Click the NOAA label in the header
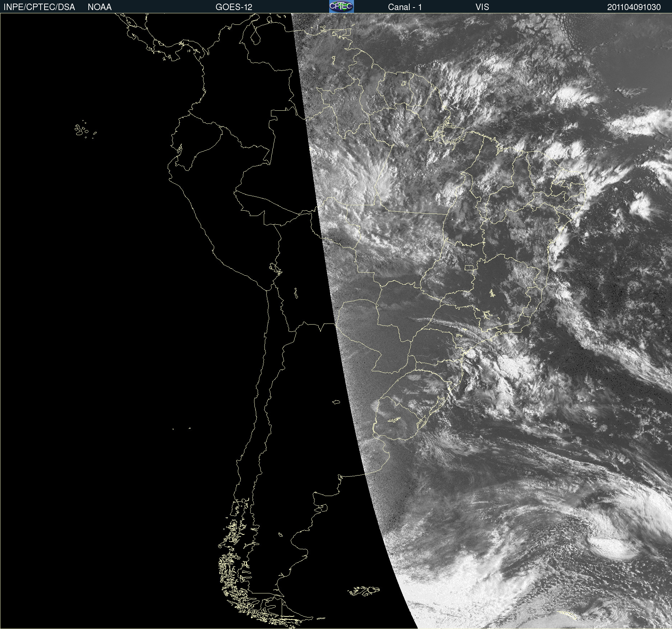This screenshot has width=672, height=629. 100,7
